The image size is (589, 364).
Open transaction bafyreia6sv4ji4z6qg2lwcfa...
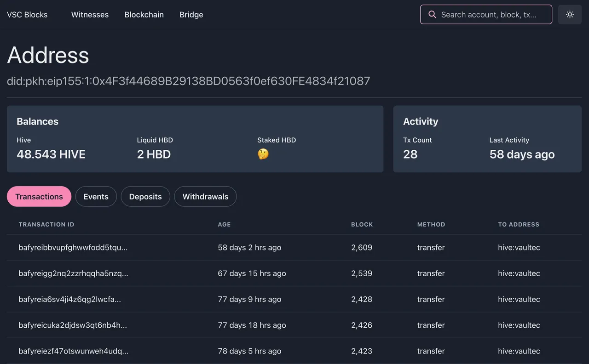[x=70, y=299]
